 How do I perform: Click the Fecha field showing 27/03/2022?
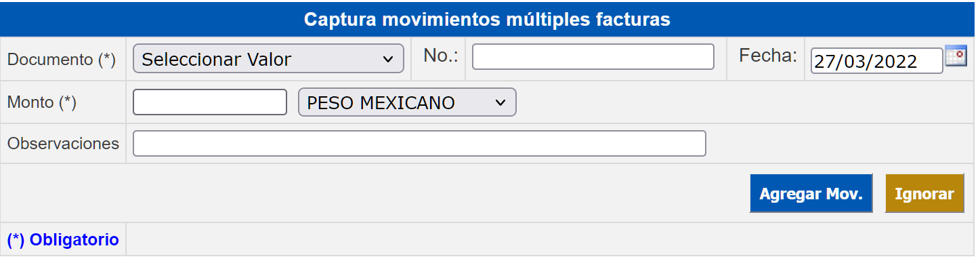pyautogui.click(x=876, y=61)
